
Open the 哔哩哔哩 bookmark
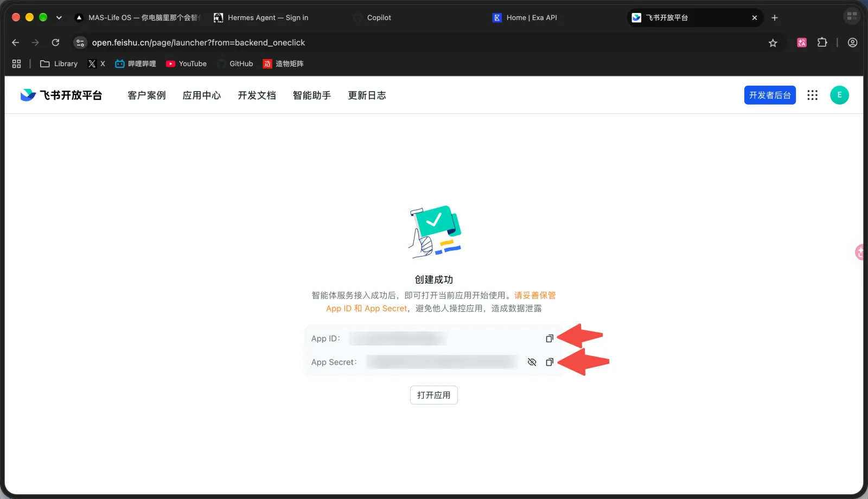point(136,64)
